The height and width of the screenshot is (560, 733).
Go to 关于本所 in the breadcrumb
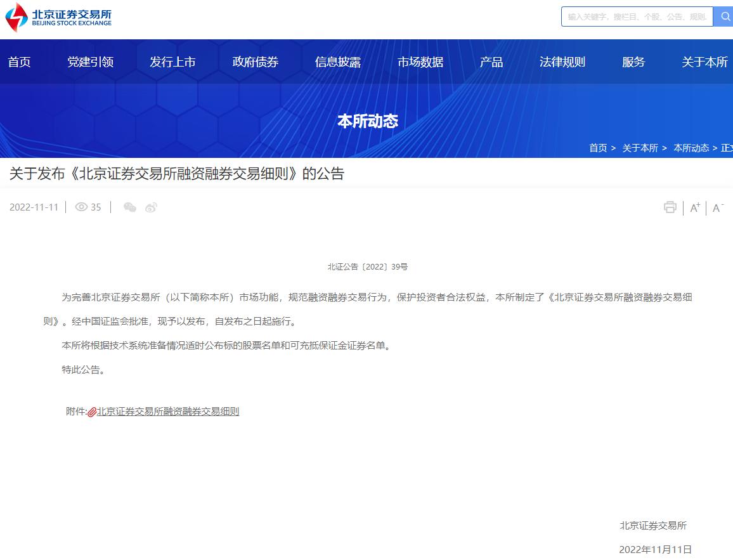pos(640,148)
